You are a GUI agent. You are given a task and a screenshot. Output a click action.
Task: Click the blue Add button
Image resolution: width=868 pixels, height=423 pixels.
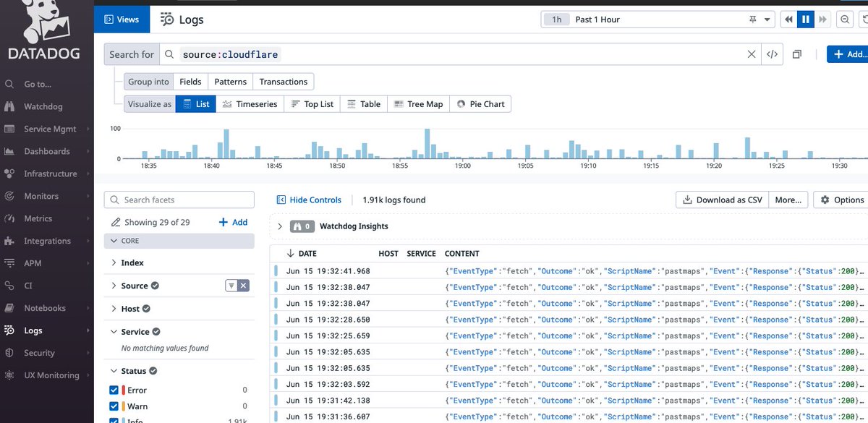[x=848, y=54]
